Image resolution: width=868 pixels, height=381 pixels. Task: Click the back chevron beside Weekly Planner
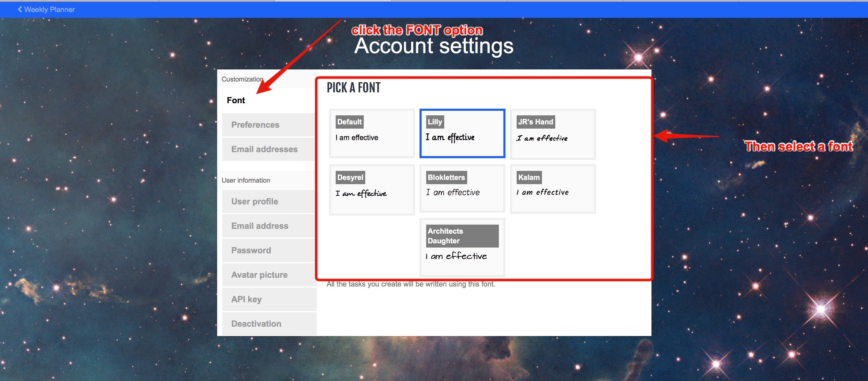pos(20,9)
